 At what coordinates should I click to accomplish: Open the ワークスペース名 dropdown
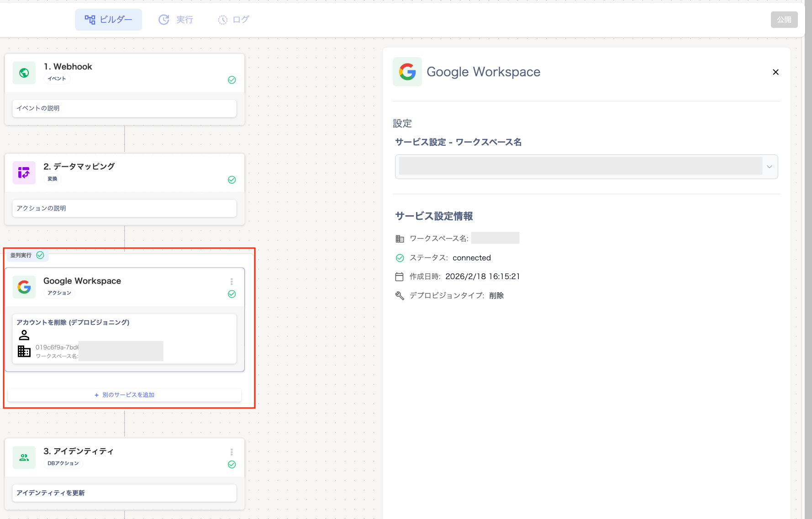pos(586,167)
